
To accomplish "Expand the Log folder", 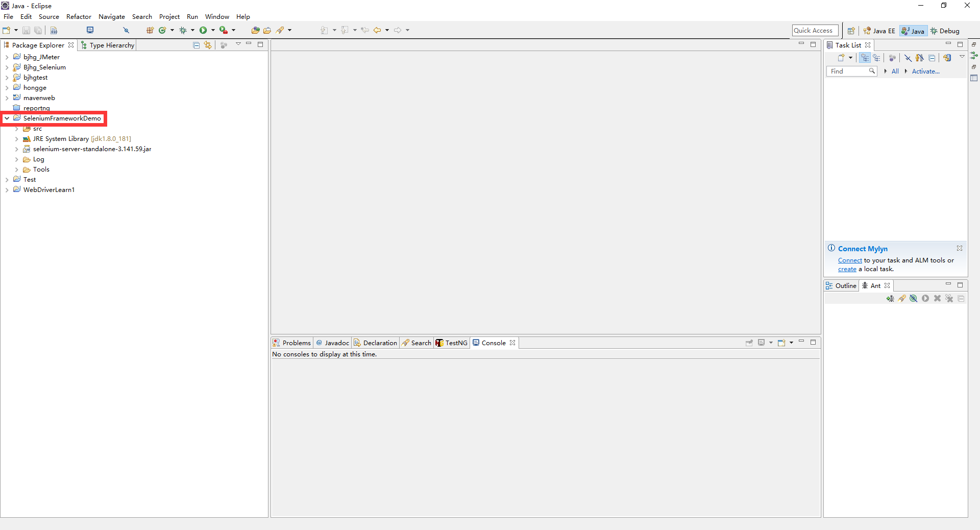I will point(17,159).
